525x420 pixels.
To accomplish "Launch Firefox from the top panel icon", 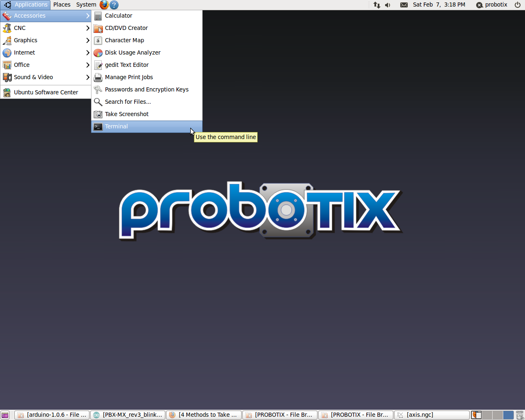I will tap(104, 5).
